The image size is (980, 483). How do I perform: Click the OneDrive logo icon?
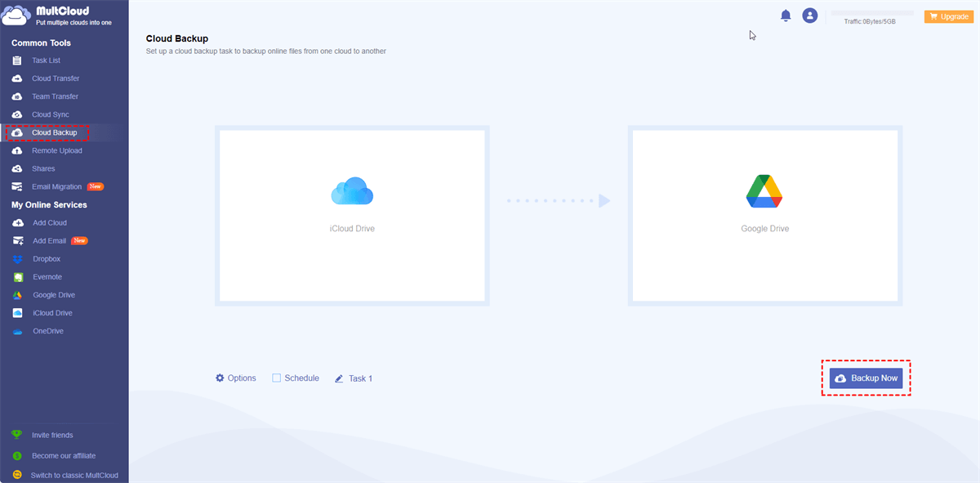tap(18, 331)
